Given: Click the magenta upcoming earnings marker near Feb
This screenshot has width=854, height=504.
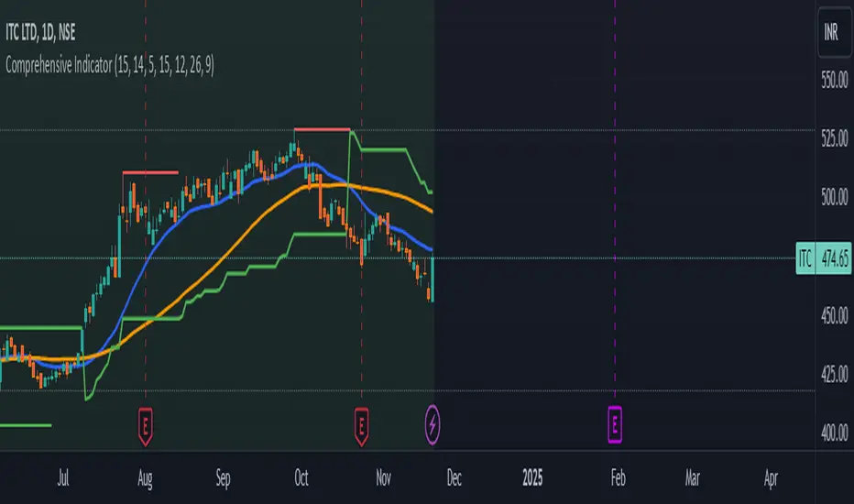Looking at the screenshot, I should pos(615,424).
